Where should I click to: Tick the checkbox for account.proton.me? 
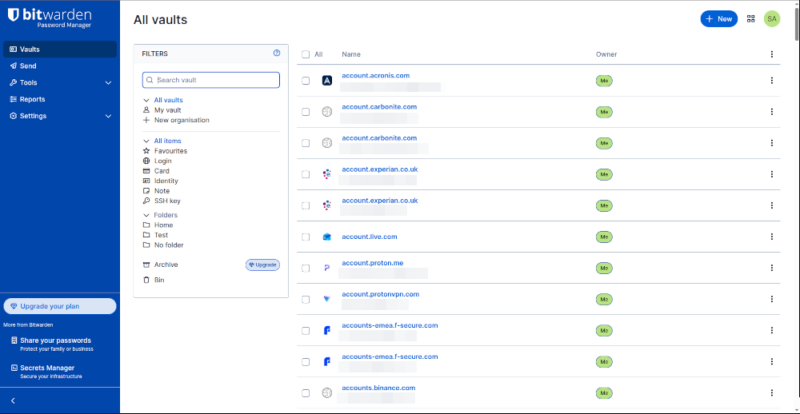[306, 268]
